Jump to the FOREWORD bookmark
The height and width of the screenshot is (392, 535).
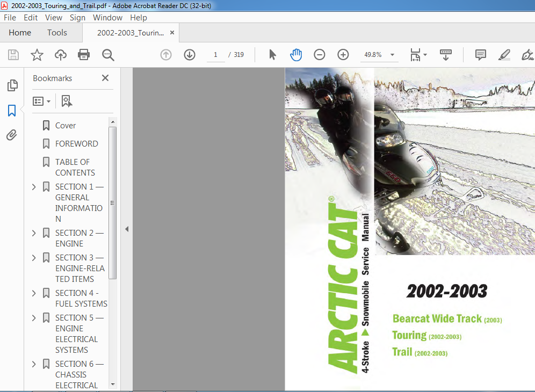[x=77, y=143]
